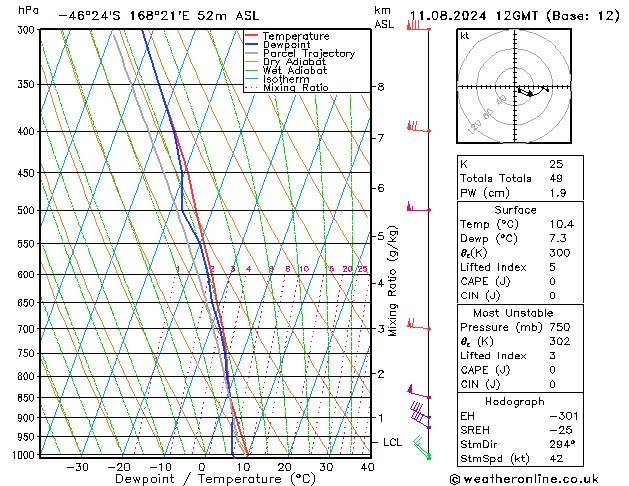The height and width of the screenshot is (486, 629).
Task: Click the Wet Adiabat legend entry
Action: tap(286, 70)
